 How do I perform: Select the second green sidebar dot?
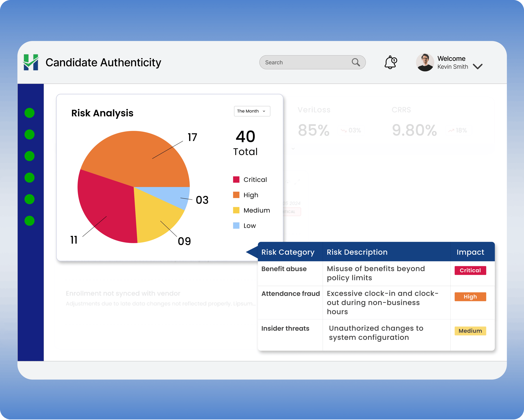(30, 134)
